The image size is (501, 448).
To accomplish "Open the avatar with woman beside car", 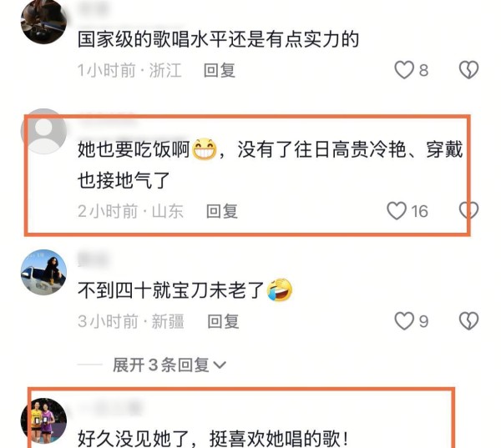I will pyautogui.click(x=43, y=272).
